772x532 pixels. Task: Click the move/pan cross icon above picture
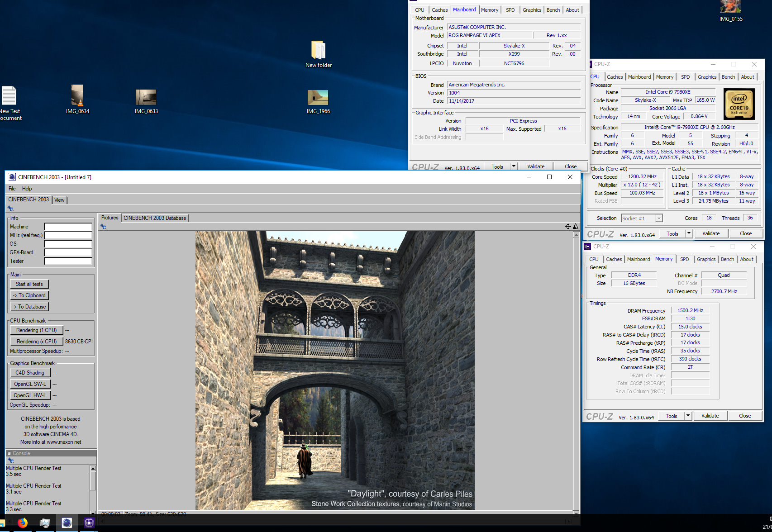(568, 226)
